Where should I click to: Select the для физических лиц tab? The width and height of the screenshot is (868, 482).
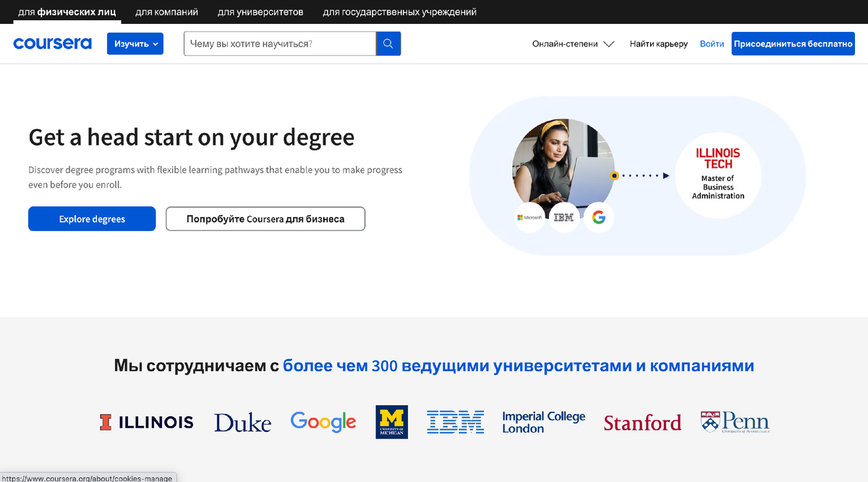tap(67, 12)
